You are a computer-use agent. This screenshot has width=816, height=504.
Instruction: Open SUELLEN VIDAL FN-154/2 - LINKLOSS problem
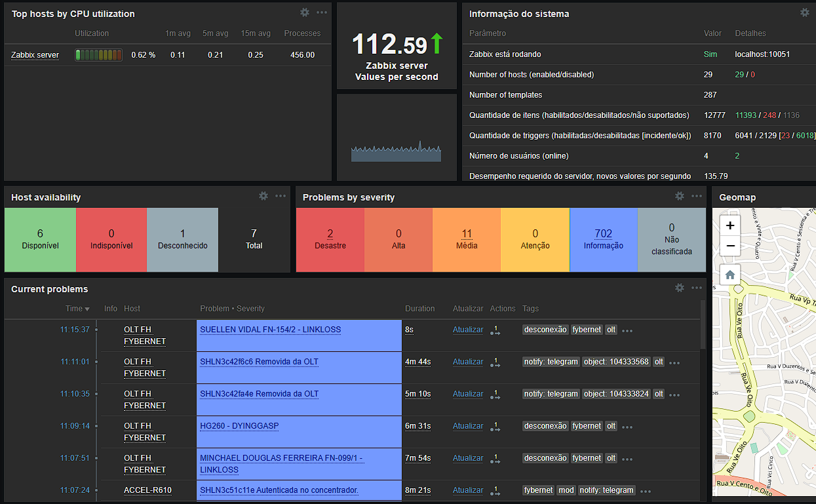[270, 330]
